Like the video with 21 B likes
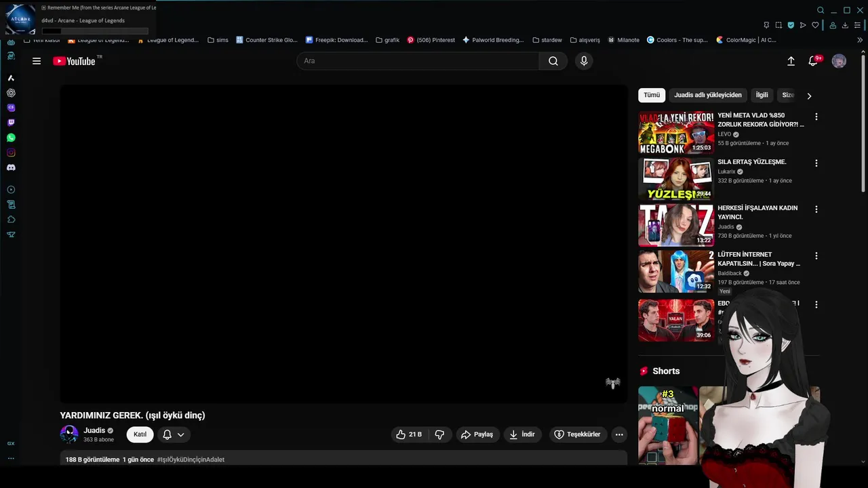Image resolution: width=868 pixels, height=488 pixels. pos(409,434)
